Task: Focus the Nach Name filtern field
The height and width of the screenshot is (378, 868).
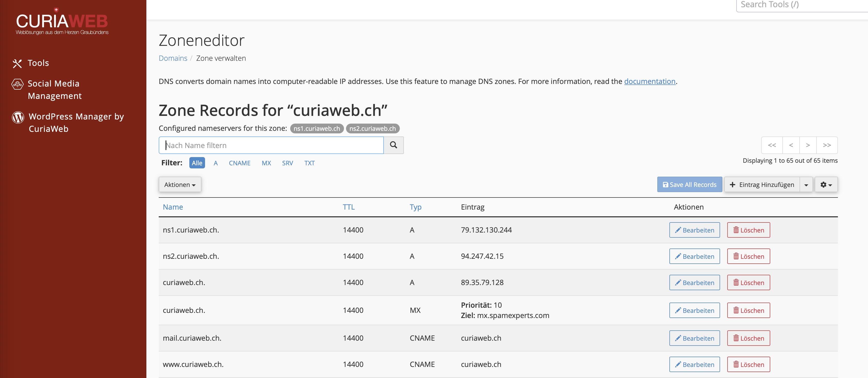Action: point(271,145)
